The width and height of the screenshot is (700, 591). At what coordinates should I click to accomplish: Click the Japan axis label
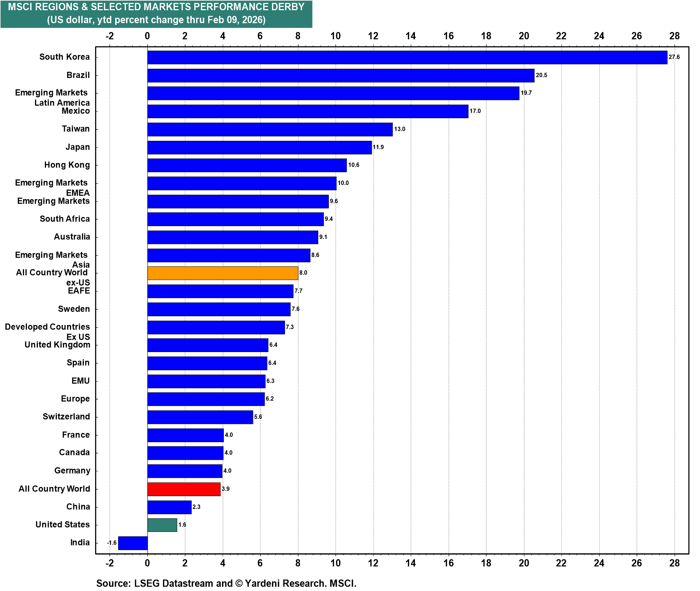point(77,147)
